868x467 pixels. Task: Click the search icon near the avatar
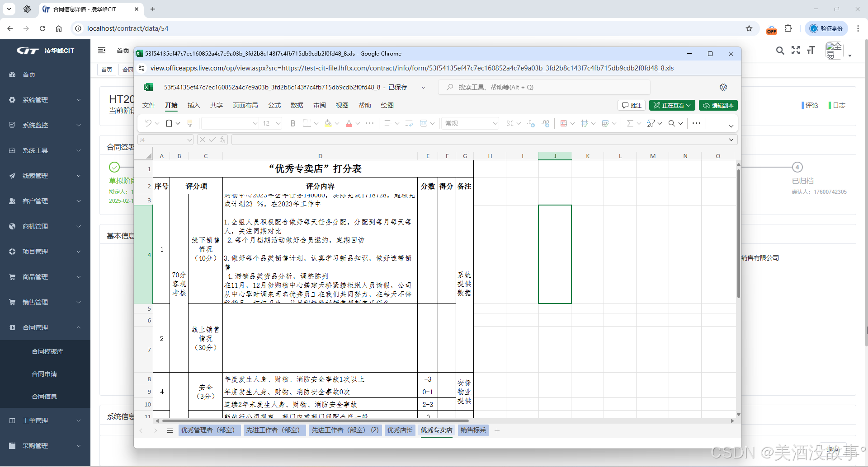pyautogui.click(x=780, y=51)
